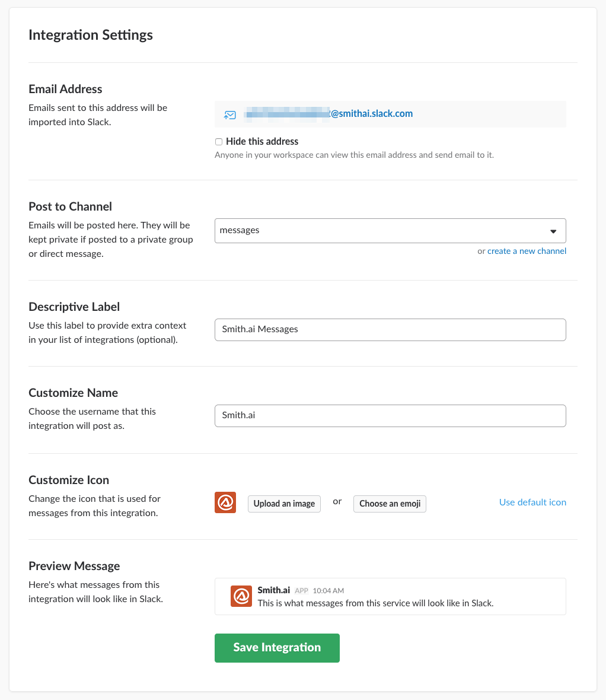Click the Customize Name input containing Smith.ai
Viewport: 606px width, 700px height.
coord(390,416)
